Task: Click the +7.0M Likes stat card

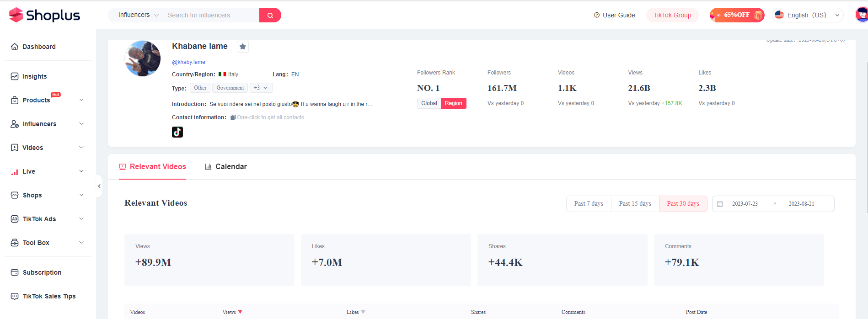Action: [386, 260]
